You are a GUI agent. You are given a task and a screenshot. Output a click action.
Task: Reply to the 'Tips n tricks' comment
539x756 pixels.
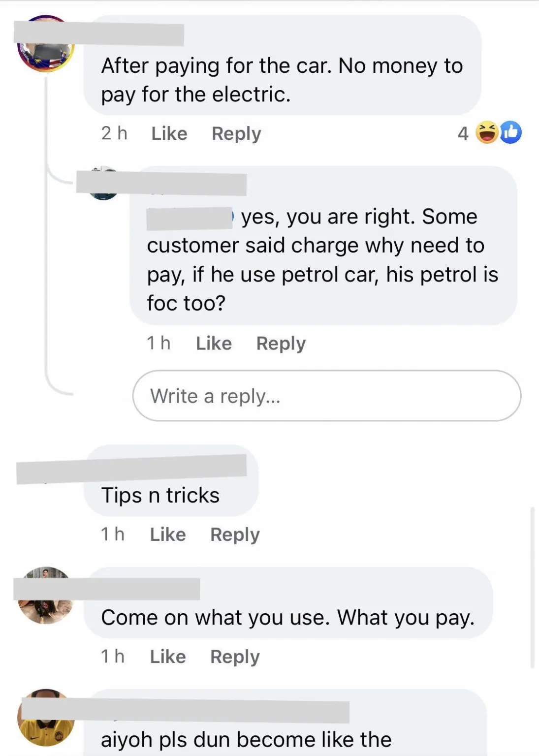[x=235, y=535]
